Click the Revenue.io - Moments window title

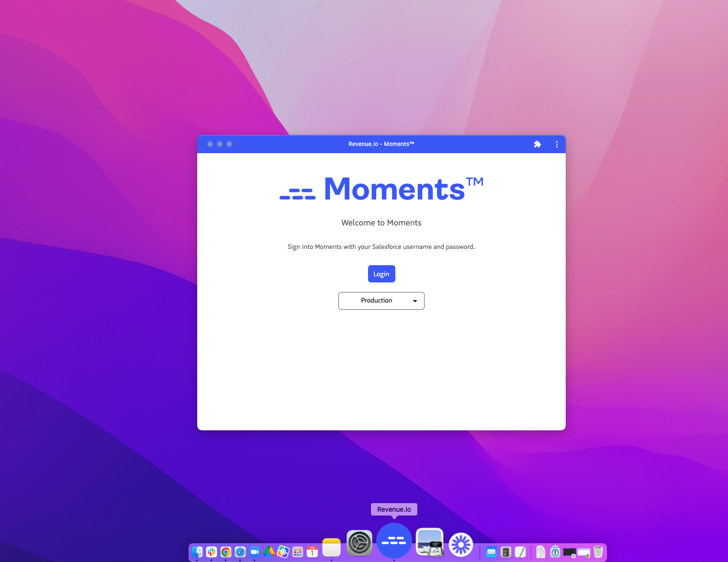381,144
